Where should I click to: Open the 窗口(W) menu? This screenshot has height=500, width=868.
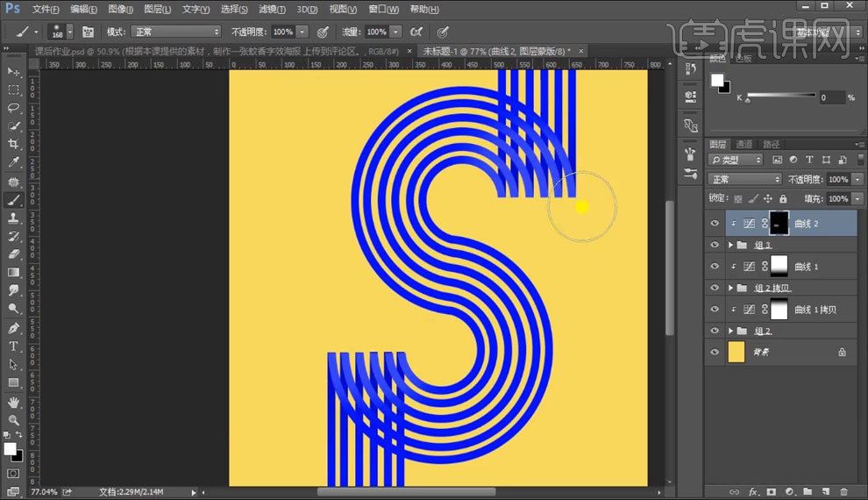pyautogui.click(x=384, y=9)
